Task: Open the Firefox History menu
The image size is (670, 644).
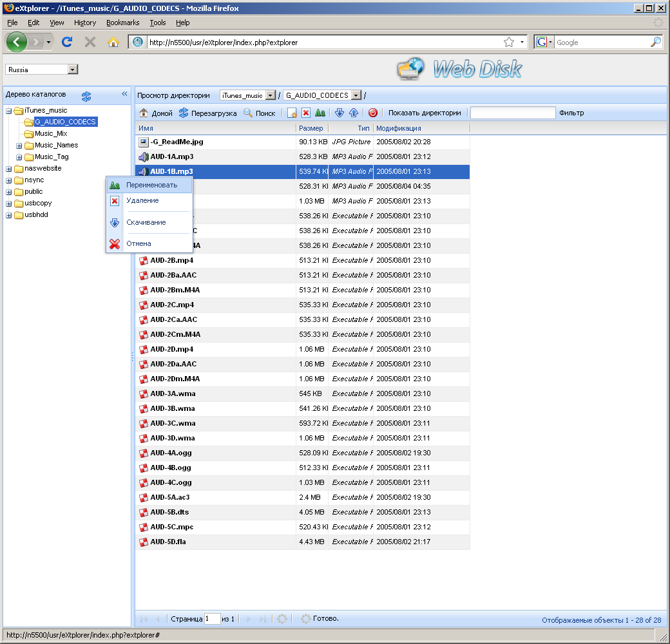Action: coord(84,23)
